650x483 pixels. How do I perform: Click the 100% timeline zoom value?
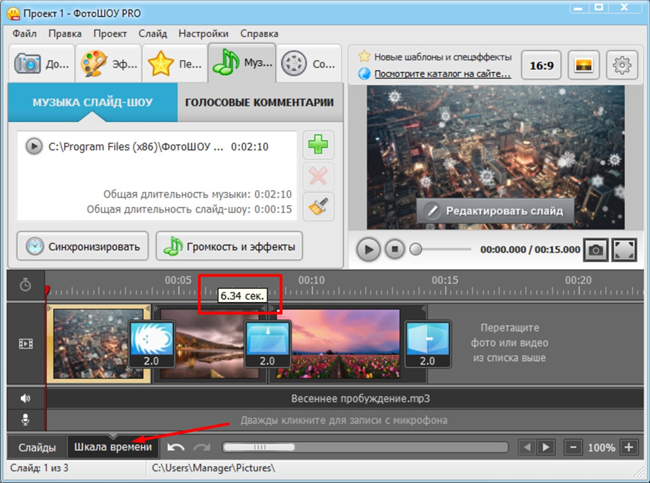[601, 448]
